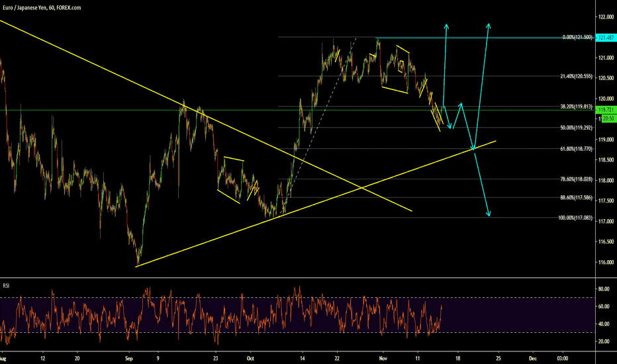Image resolution: width=617 pixels, height=364 pixels.
Task: Select the 61.80%(118.770) Fibonacci label
Action: click(576, 149)
